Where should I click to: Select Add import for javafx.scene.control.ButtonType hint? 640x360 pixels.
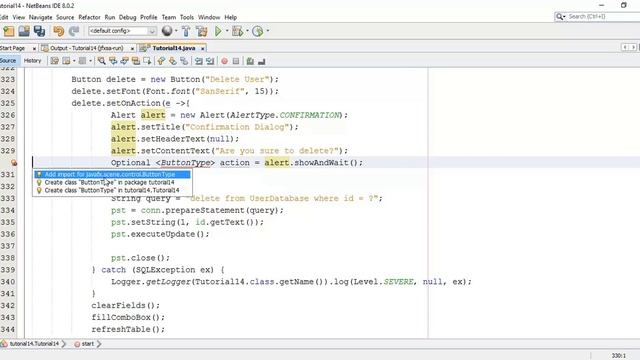point(112,174)
